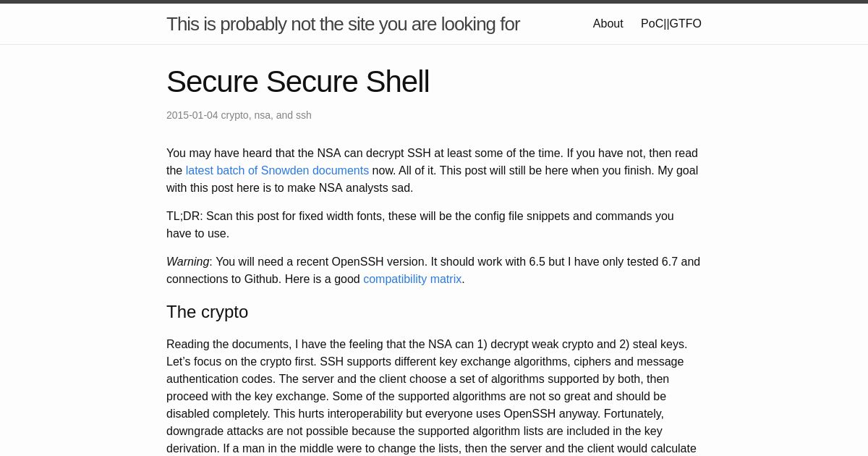This screenshot has height=456, width=868.
Task: Select the crypto tag under the title
Action: (x=234, y=115)
